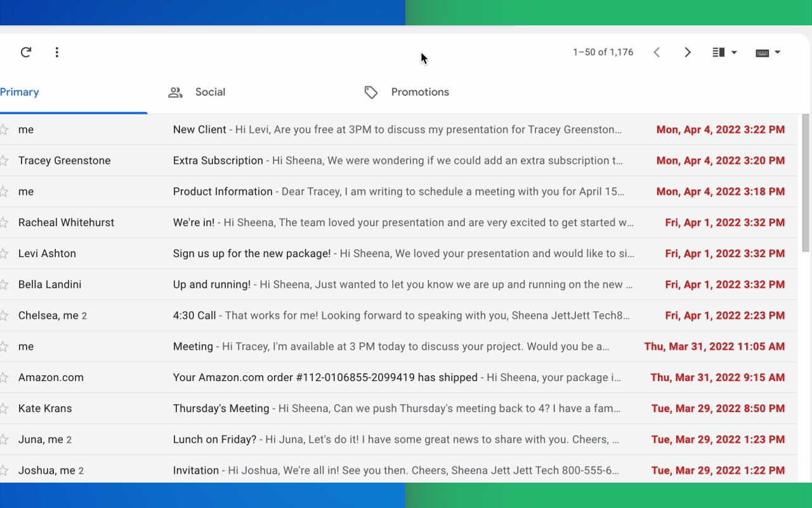Expand the input tools dropdown arrow
This screenshot has height=508, width=812.
[778, 52]
